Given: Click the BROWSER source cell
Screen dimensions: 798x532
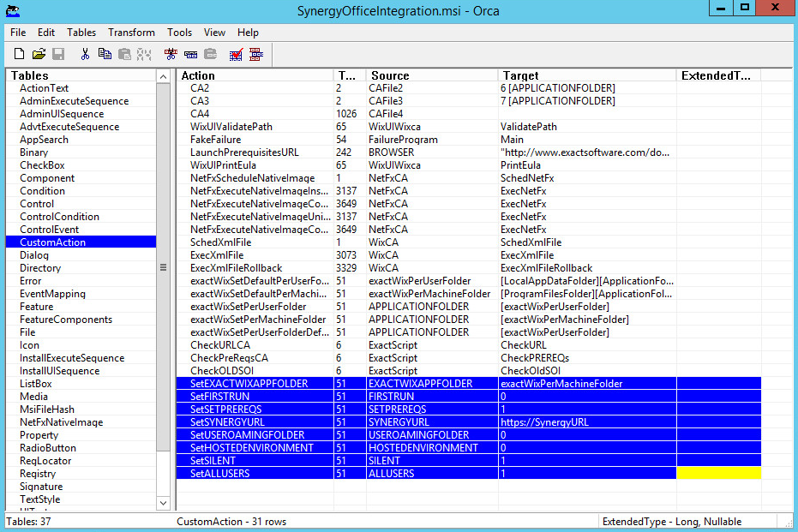Looking at the screenshot, I should (432, 152).
